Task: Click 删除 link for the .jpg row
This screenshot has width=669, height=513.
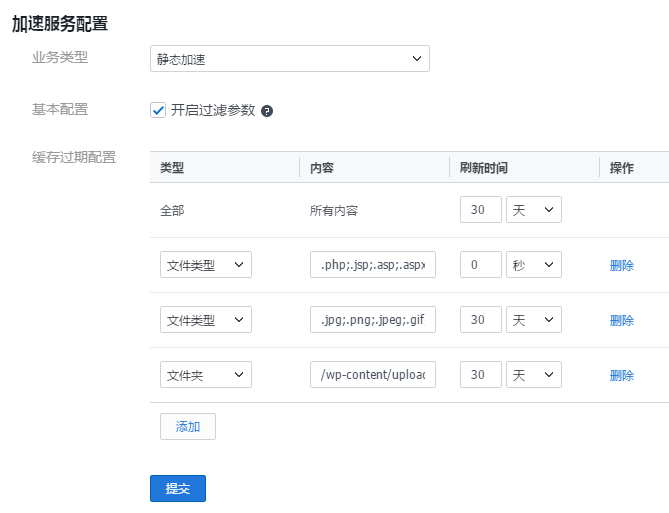Action: (621, 321)
